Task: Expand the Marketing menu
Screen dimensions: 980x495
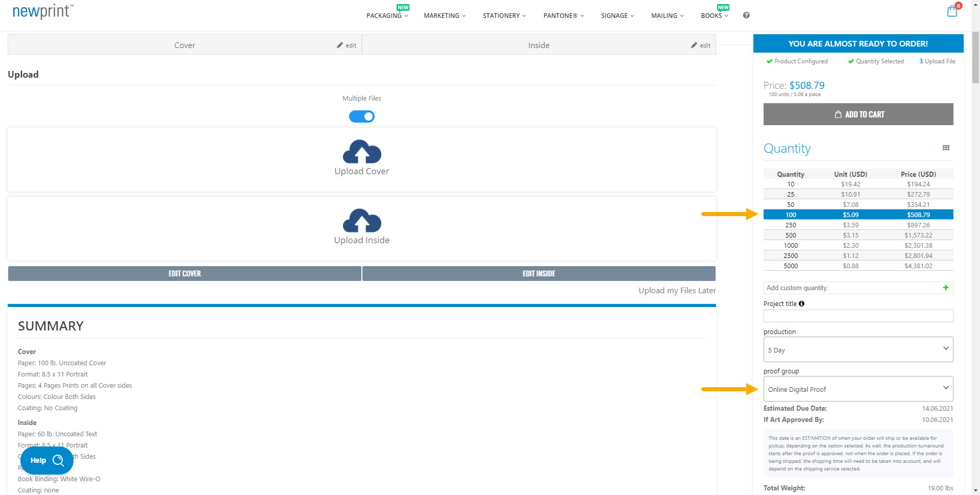Action: pyautogui.click(x=445, y=15)
